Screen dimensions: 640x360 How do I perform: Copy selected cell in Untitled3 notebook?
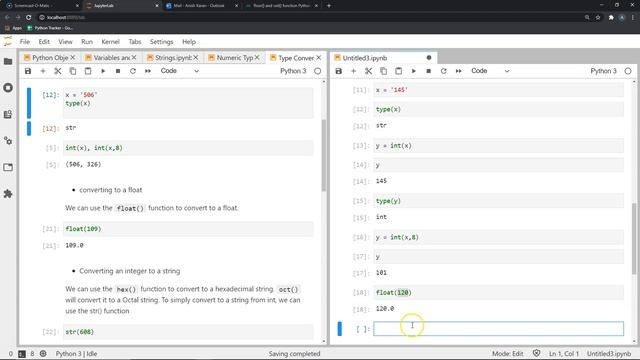click(x=383, y=71)
